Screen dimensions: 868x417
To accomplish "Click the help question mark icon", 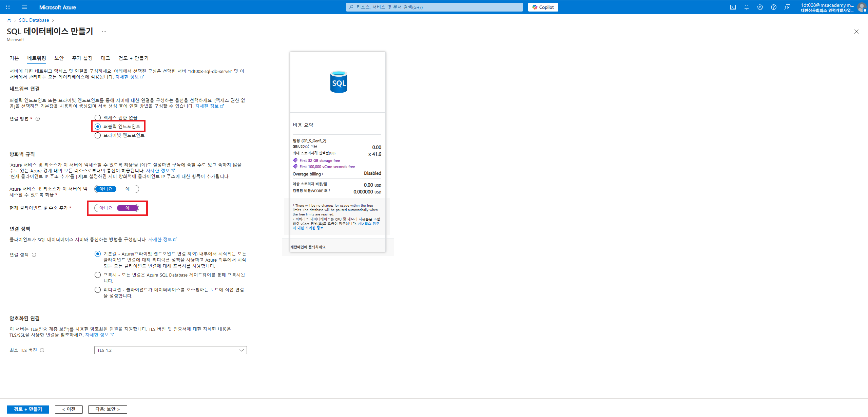I will (x=773, y=7).
